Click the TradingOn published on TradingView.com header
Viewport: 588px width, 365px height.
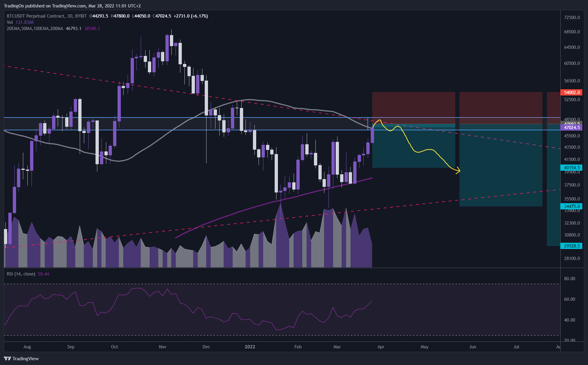pyautogui.click(x=72, y=6)
